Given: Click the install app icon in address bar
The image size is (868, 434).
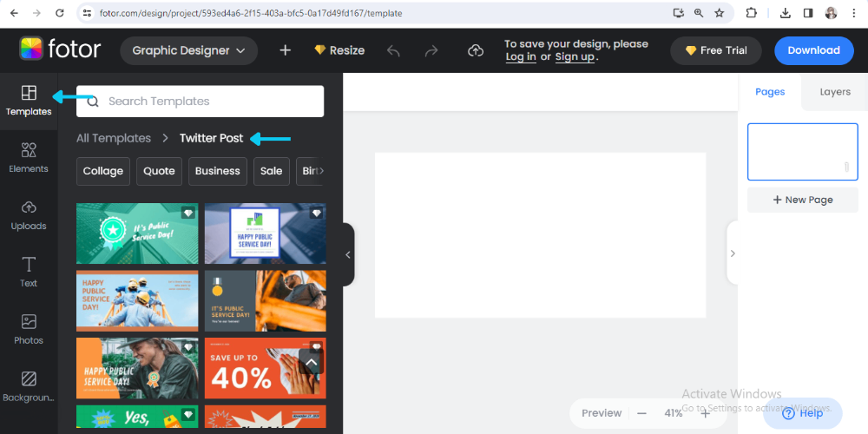Looking at the screenshot, I should (x=679, y=13).
